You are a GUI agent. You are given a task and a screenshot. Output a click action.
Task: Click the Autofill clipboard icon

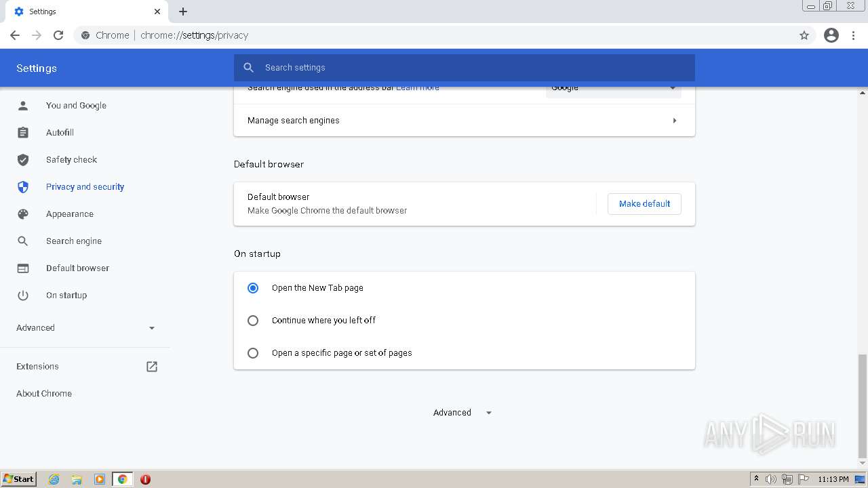(23, 133)
